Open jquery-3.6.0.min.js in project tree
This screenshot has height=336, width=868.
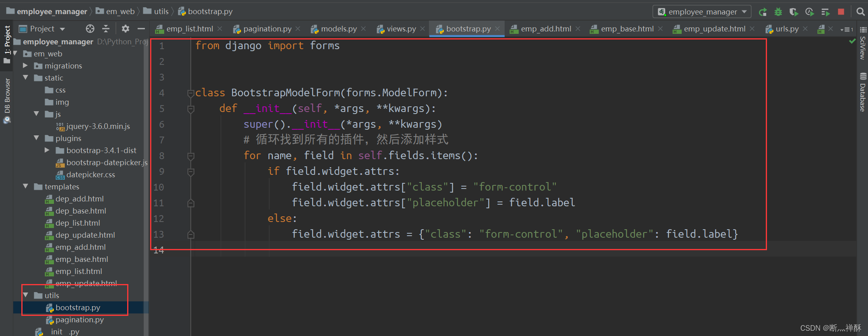pos(93,126)
